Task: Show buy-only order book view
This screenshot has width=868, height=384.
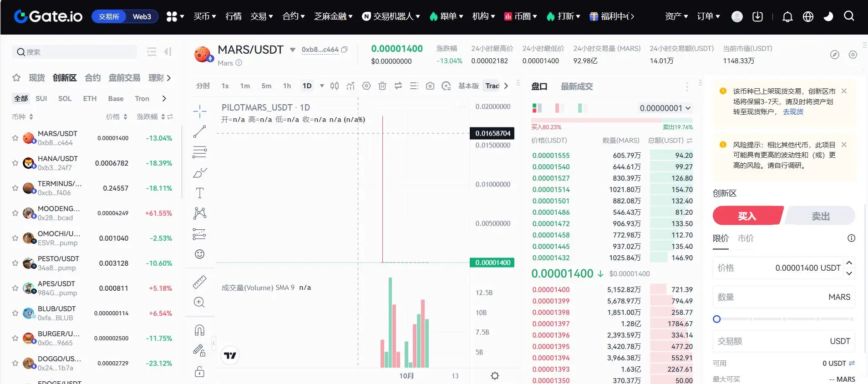Action: click(x=560, y=108)
